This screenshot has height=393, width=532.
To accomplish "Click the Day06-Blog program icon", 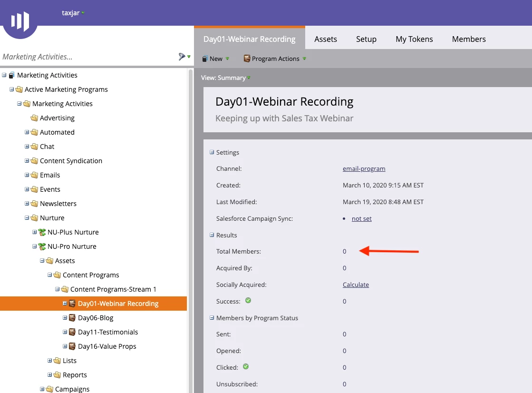I will 72,318.
